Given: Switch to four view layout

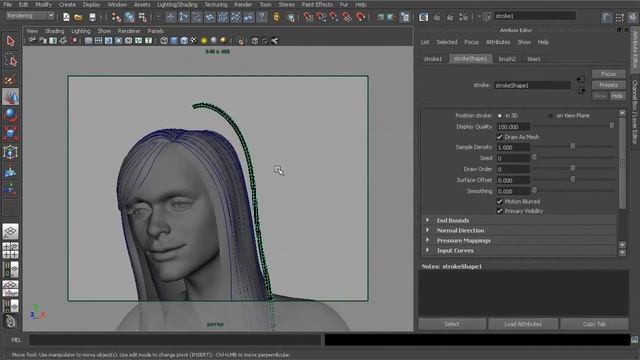Looking at the screenshot, I should [11, 251].
